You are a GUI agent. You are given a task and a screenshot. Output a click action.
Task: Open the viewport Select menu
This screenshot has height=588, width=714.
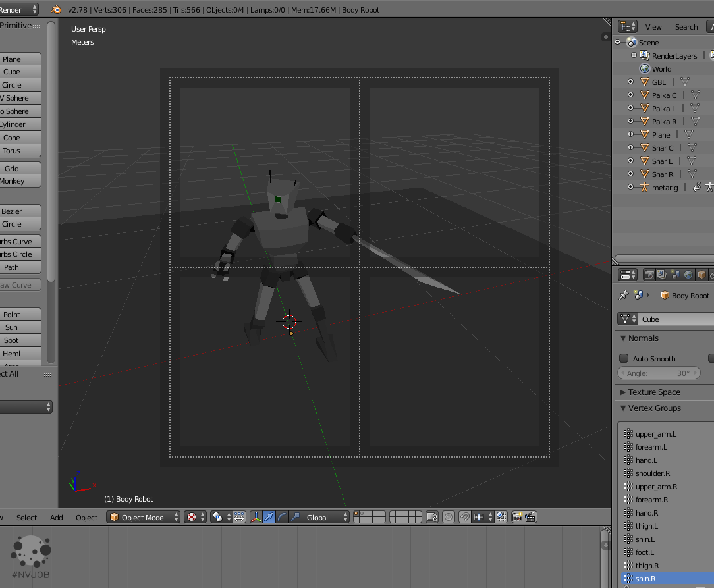[26, 518]
